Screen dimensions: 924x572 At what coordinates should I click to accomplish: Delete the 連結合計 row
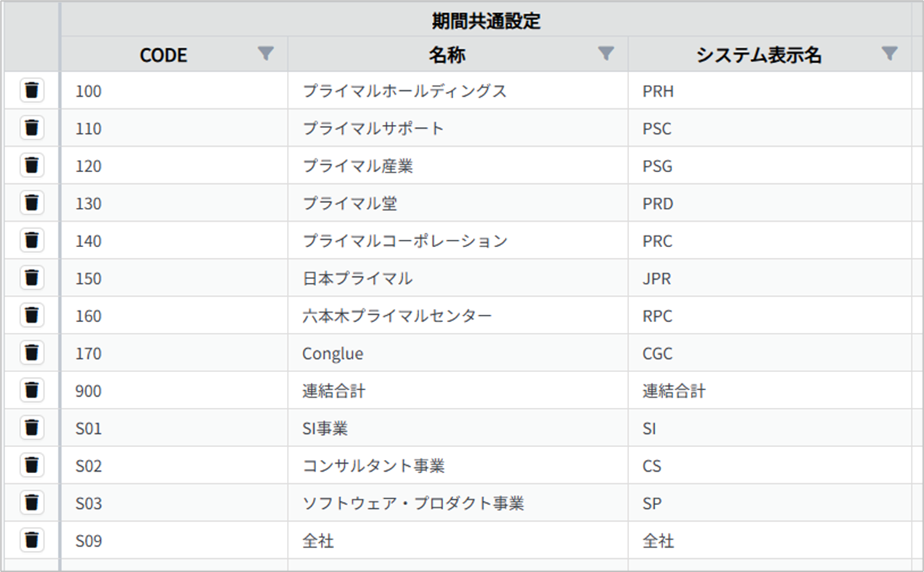click(31, 390)
